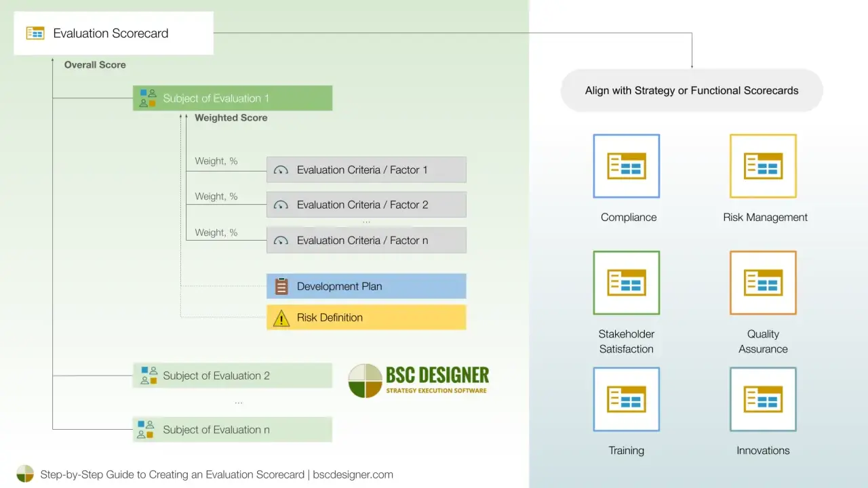
Task: Click the Risk Definition warning icon
Action: pos(281,318)
